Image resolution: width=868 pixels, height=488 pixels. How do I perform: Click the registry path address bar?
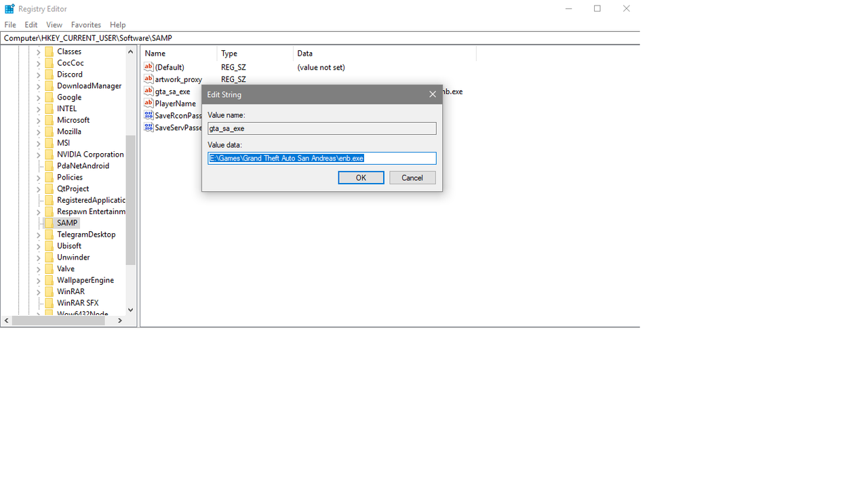320,38
